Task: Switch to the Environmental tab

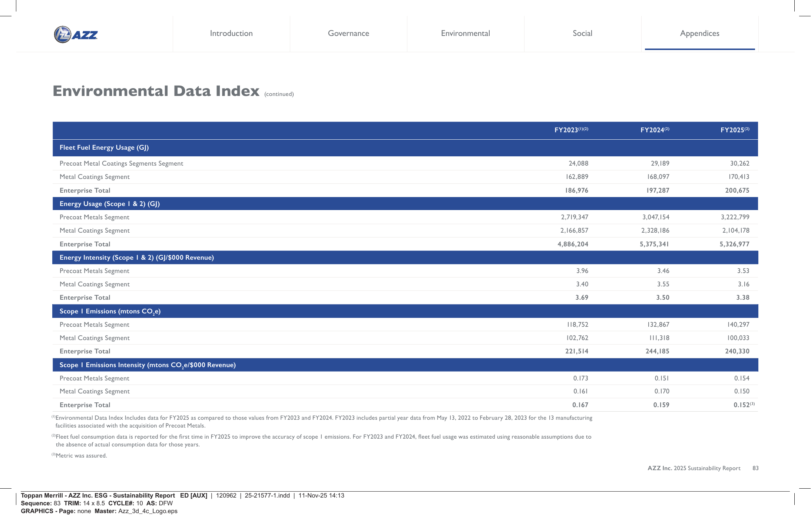Action: [466, 33]
